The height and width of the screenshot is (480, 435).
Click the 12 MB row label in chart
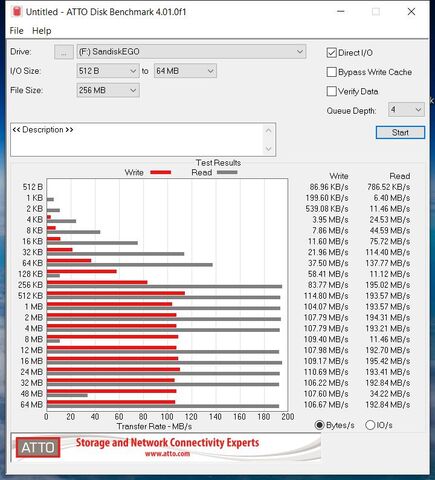32,350
